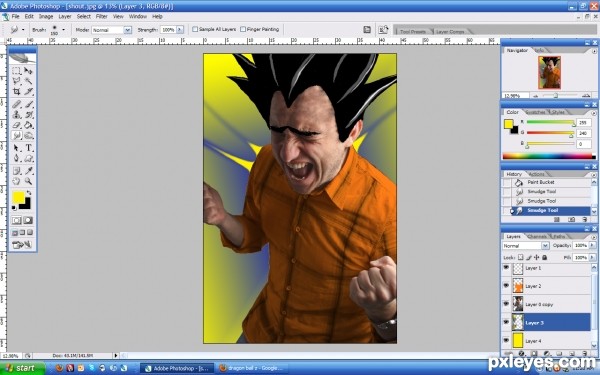Viewport: 600px width, 375px height.
Task: Select the Clone Stamp tool
Action: 16,114
